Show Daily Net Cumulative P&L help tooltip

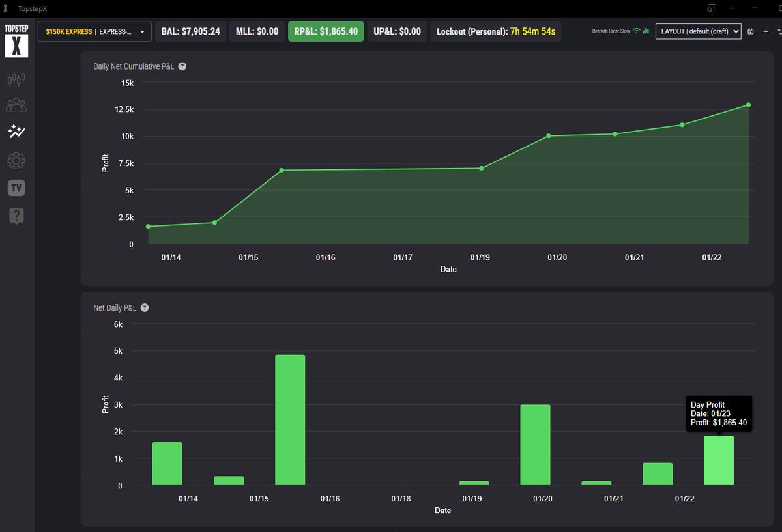tap(182, 66)
